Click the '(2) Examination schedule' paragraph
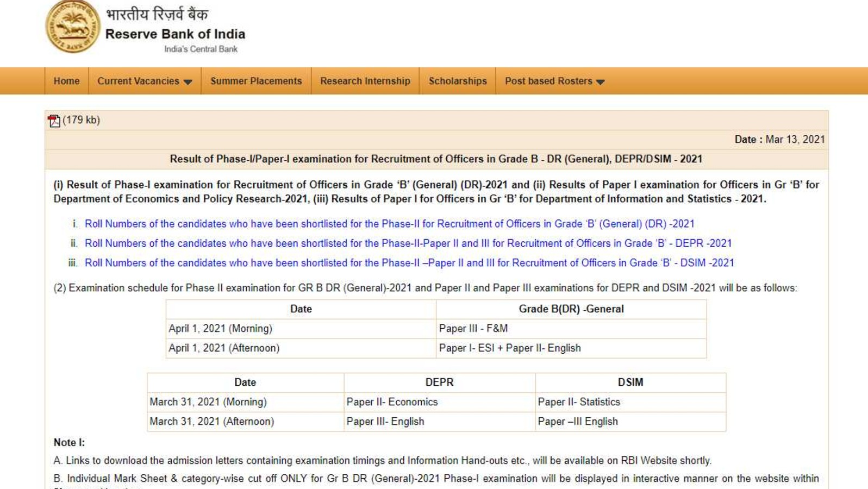 [425, 288]
